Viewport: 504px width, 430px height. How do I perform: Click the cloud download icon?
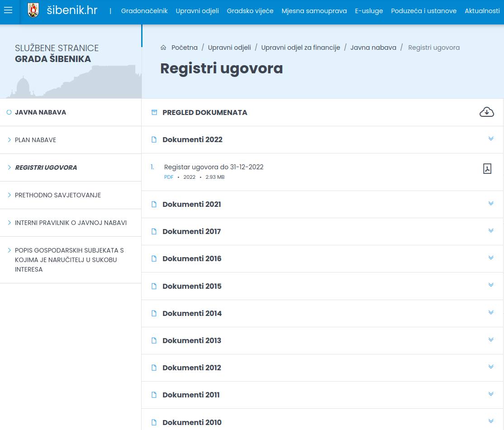tap(487, 112)
